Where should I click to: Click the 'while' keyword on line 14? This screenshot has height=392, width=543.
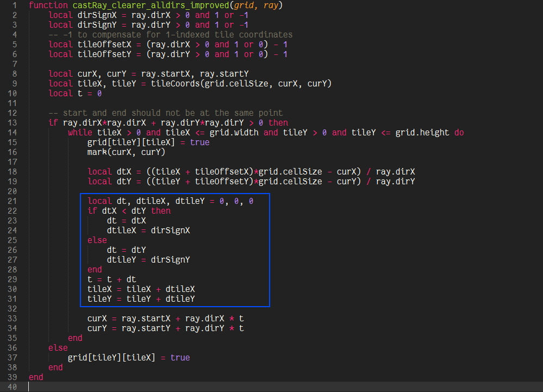80,133
